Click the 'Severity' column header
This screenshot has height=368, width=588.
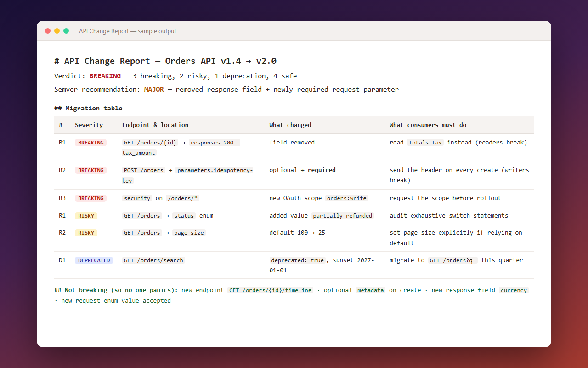click(x=89, y=125)
